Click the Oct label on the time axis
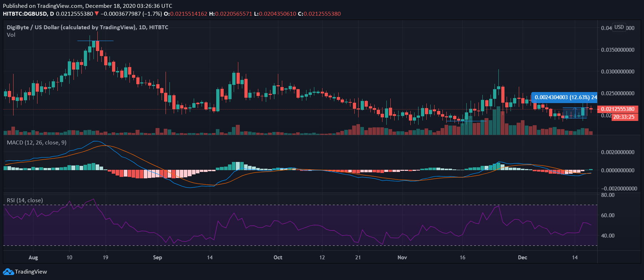Viewport: 644px width, 280px height. pyautogui.click(x=278, y=257)
